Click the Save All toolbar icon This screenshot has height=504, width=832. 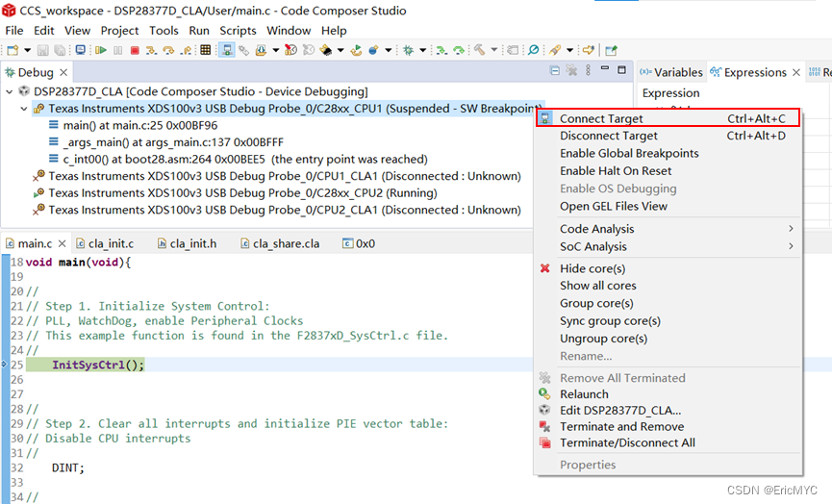(x=60, y=50)
